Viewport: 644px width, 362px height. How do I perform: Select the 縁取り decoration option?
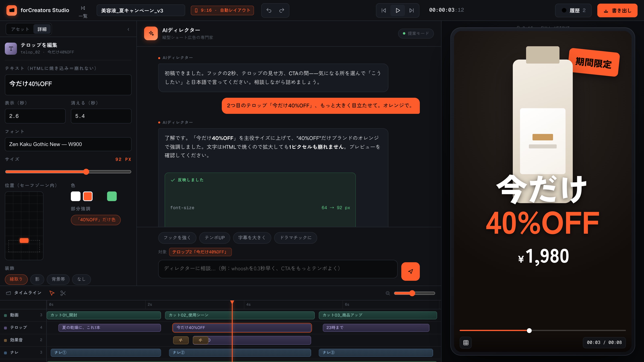tap(16, 279)
